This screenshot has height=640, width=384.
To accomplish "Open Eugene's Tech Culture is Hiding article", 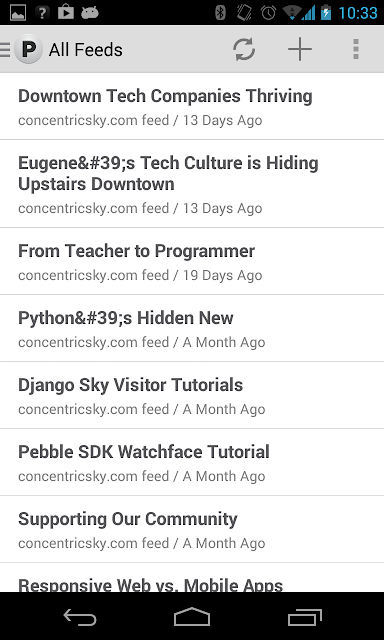I will click(x=192, y=184).
